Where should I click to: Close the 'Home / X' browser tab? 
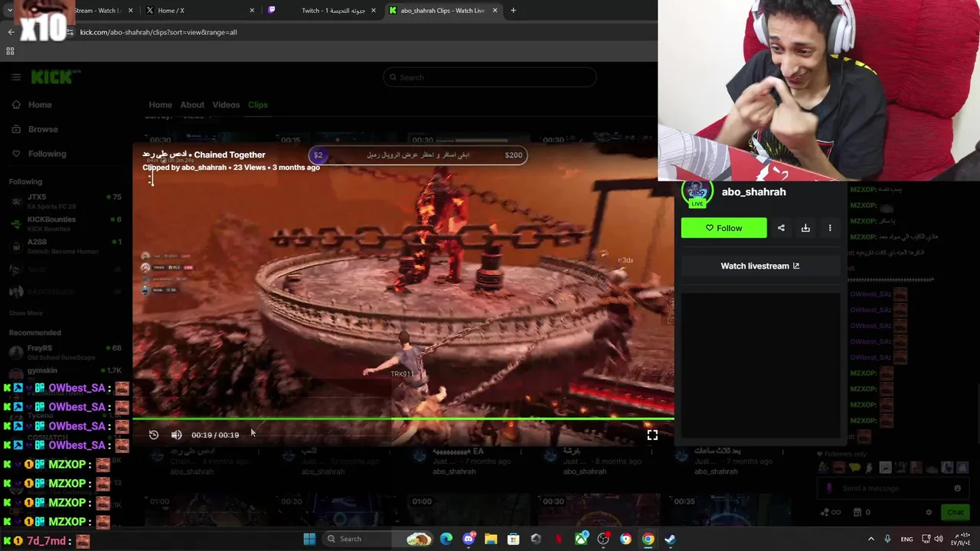[x=252, y=11]
